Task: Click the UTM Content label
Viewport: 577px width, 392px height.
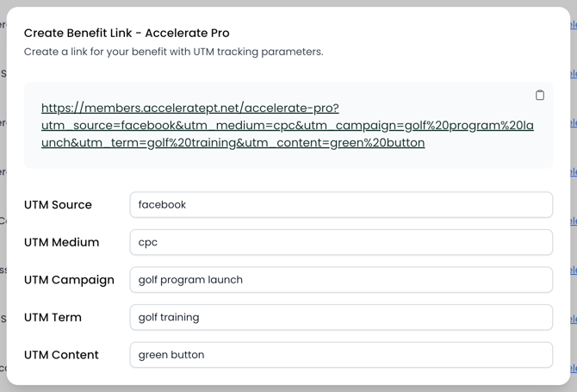Action: click(61, 355)
